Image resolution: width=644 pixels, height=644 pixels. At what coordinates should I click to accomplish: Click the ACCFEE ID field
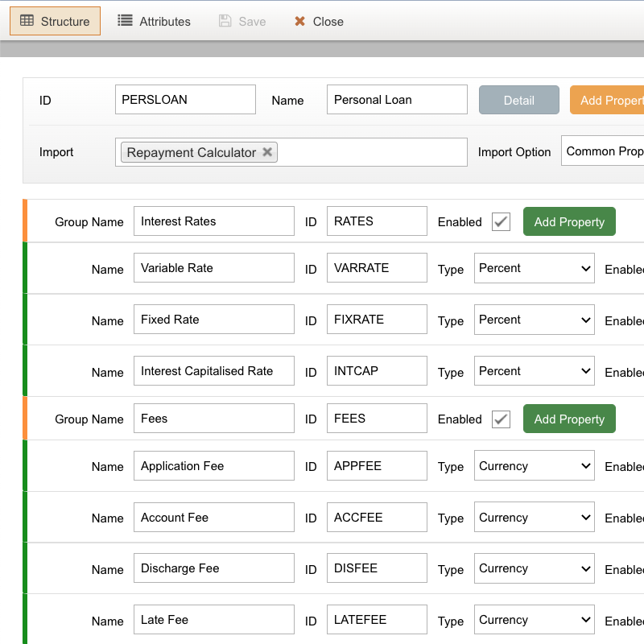click(377, 517)
